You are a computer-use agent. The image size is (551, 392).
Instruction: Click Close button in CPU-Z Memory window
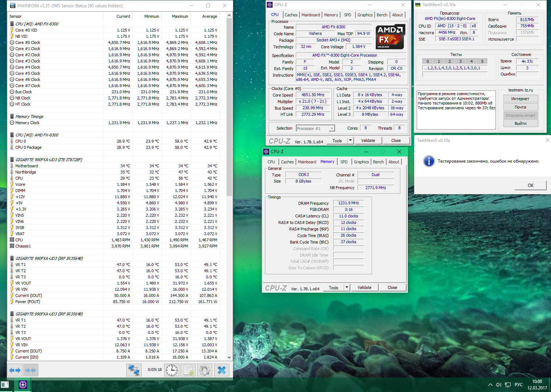392,287
